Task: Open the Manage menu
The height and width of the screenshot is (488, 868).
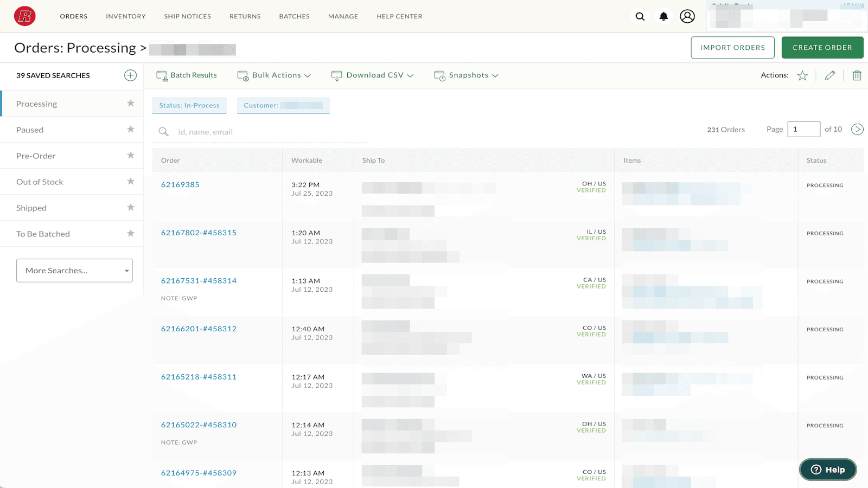Action: (343, 16)
